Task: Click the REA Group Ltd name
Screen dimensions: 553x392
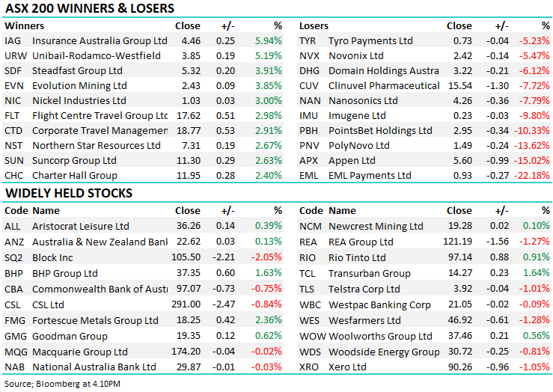Action: 361,242
